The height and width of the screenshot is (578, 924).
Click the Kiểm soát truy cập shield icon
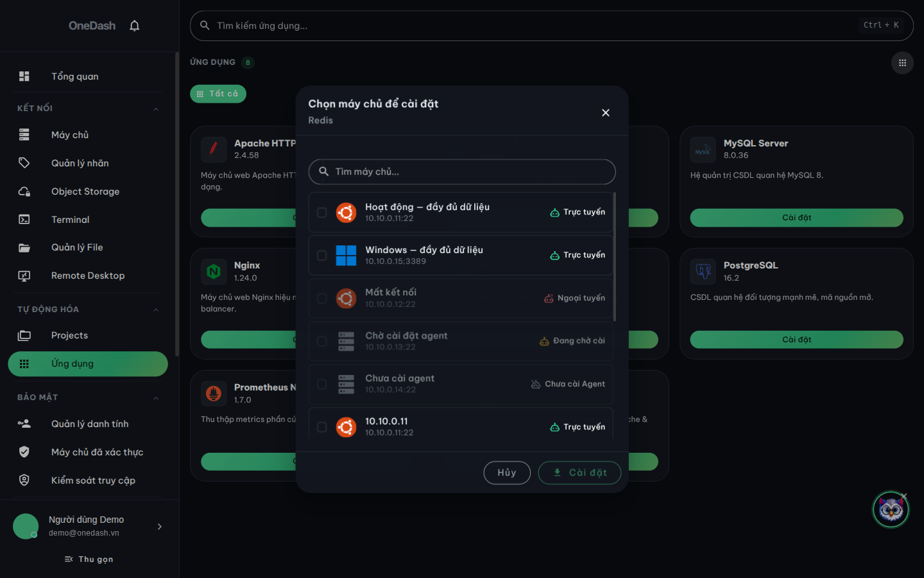[x=24, y=480]
